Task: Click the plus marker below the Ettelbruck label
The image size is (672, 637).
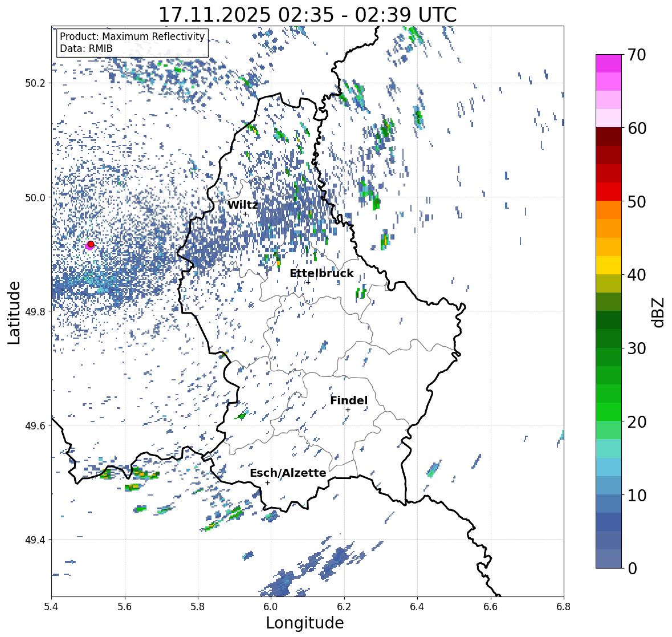Action: click(x=308, y=282)
